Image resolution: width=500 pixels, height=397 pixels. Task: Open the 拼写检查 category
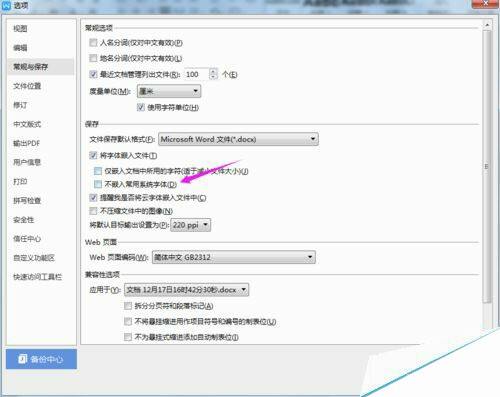27,201
